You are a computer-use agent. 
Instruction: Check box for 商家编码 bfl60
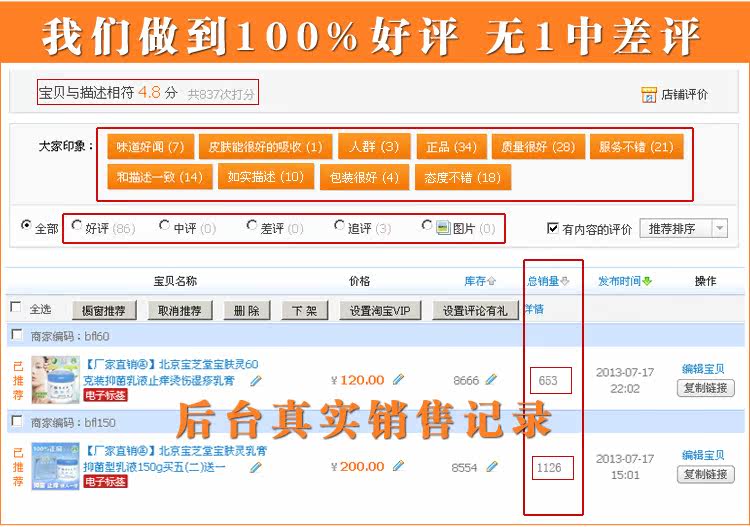pos(17,335)
